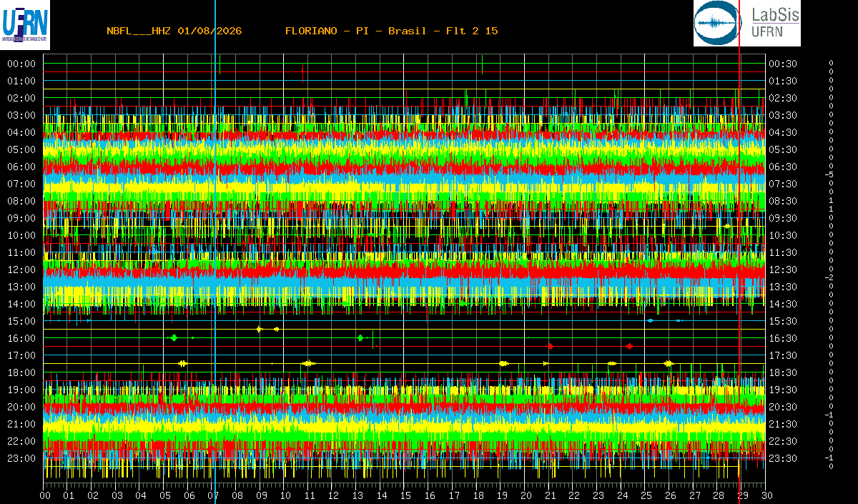Select the 09:00 hour label
Screen dimensions: 858x504
pyautogui.click(x=21, y=218)
